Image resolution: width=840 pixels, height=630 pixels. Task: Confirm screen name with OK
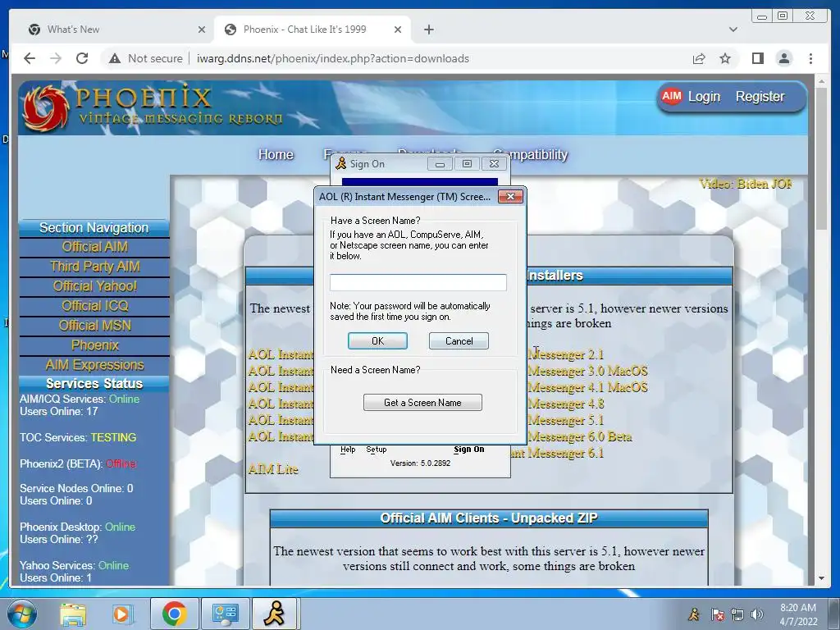[x=377, y=340]
